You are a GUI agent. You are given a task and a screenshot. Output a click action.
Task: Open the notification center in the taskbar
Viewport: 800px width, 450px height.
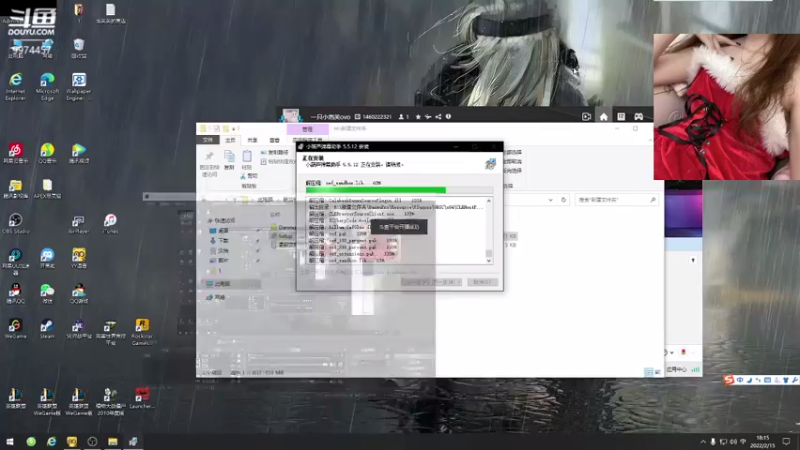[786, 441]
